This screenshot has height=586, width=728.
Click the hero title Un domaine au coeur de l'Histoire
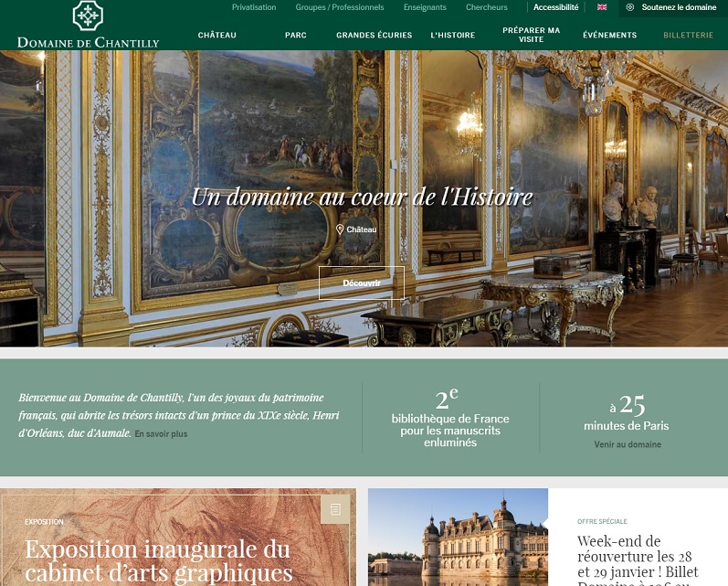362,197
